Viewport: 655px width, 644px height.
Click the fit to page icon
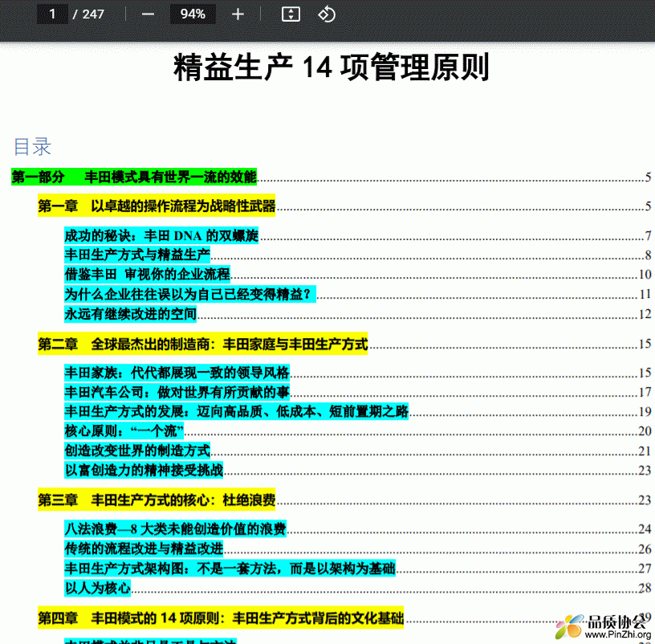point(291,14)
